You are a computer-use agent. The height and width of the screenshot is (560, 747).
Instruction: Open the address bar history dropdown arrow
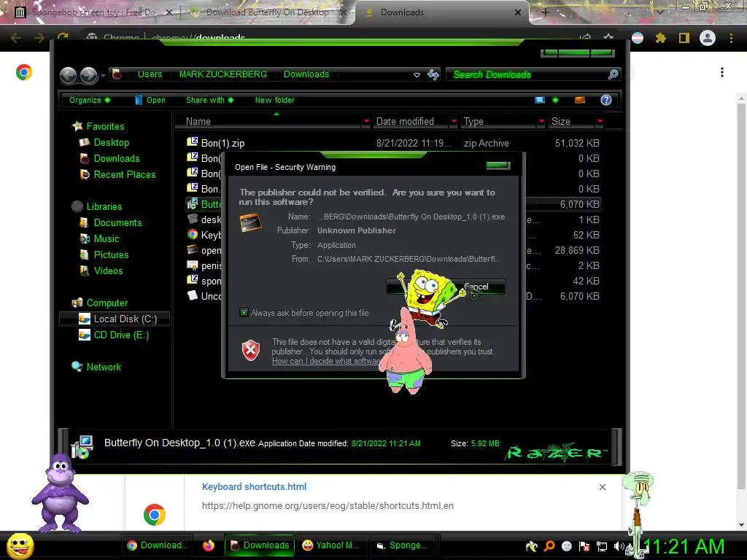[417, 75]
